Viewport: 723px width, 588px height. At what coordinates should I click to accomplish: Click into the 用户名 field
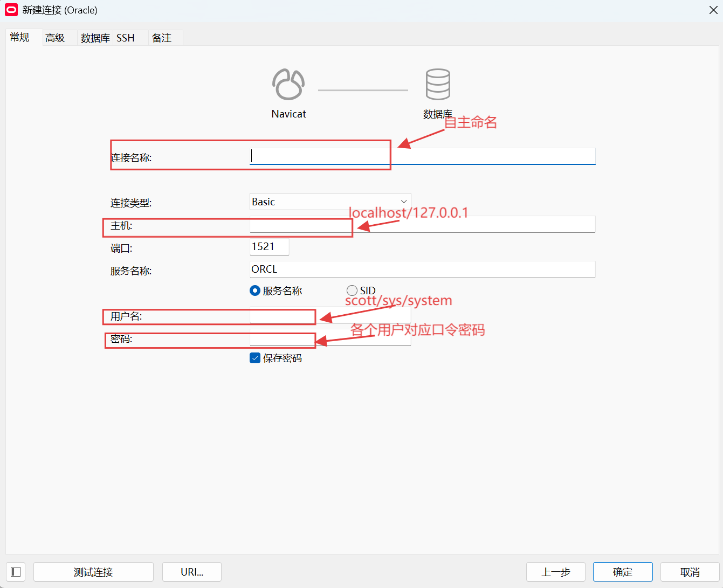click(x=330, y=315)
